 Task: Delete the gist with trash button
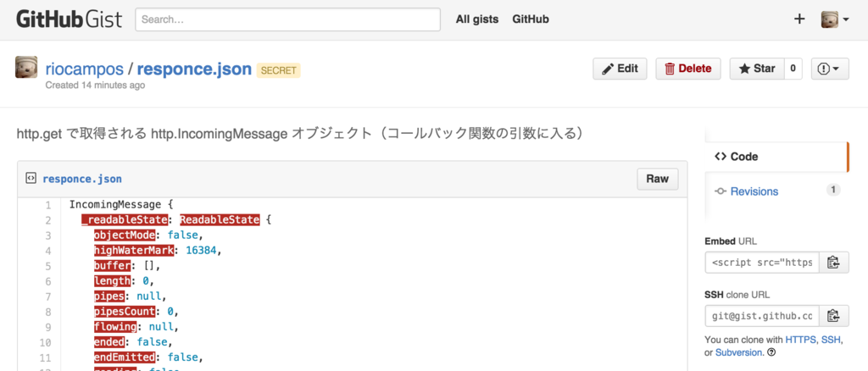(x=688, y=69)
